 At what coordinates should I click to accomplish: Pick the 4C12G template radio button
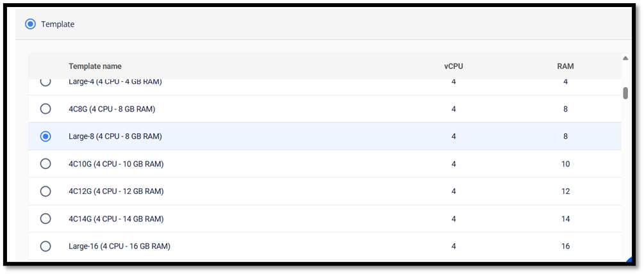pos(45,191)
